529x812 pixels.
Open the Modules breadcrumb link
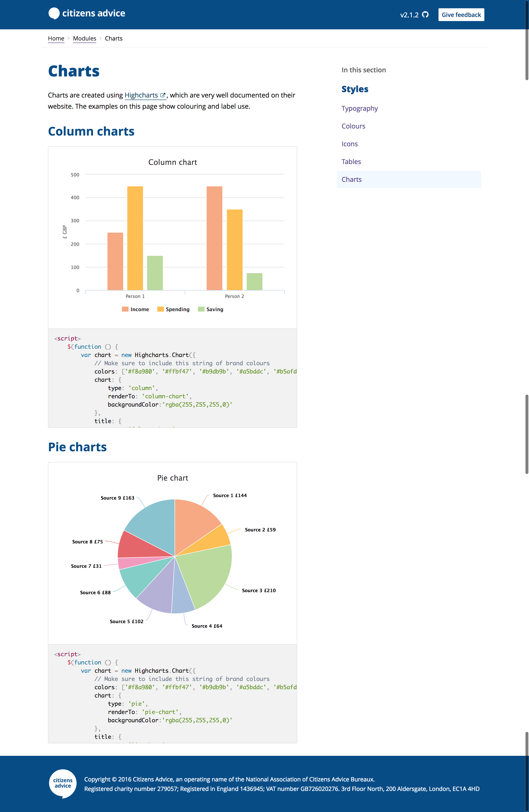(x=84, y=39)
